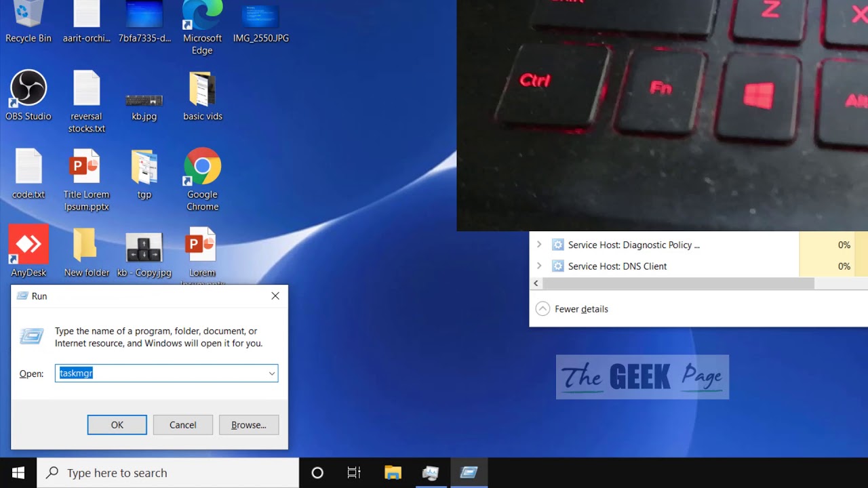This screenshot has width=868, height=488.
Task: Launch OBS Studio shortcut
Action: pyautogui.click(x=28, y=95)
